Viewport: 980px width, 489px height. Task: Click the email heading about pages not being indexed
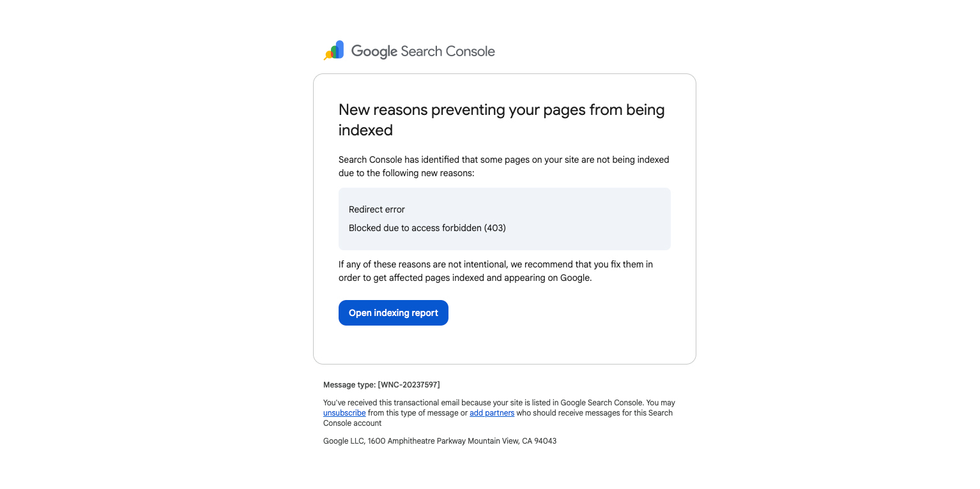[x=501, y=119]
